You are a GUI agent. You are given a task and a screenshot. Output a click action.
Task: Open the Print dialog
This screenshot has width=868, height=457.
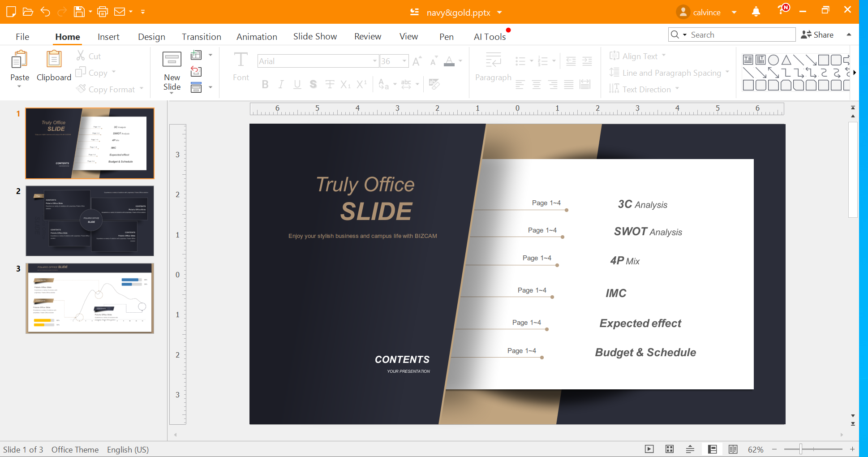tap(102, 12)
